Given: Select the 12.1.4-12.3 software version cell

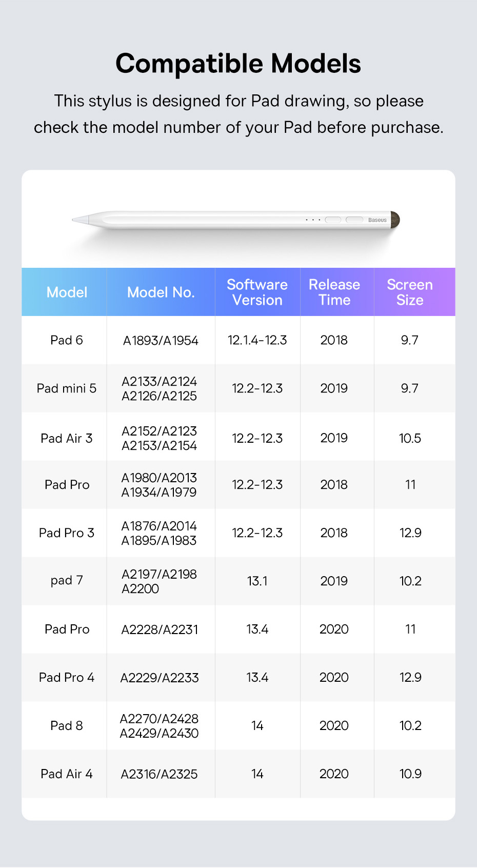Looking at the screenshot, I should click(x=257, y=340).
